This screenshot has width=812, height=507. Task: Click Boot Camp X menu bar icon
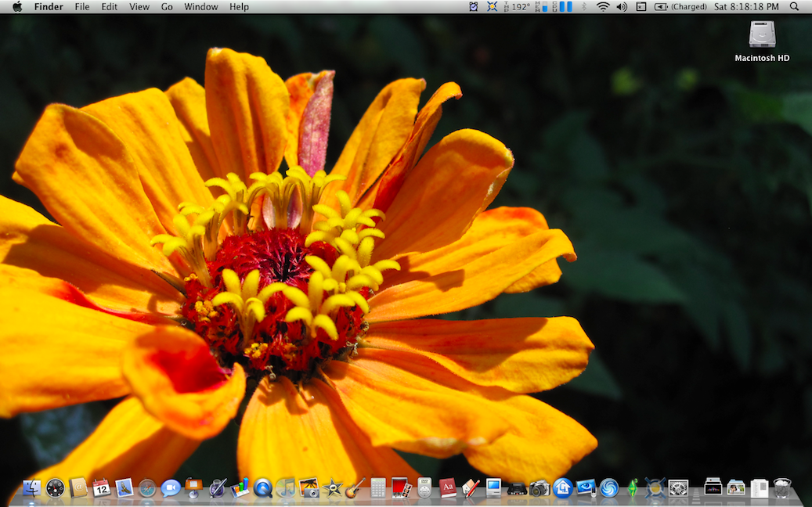click(x=492, y=7)
